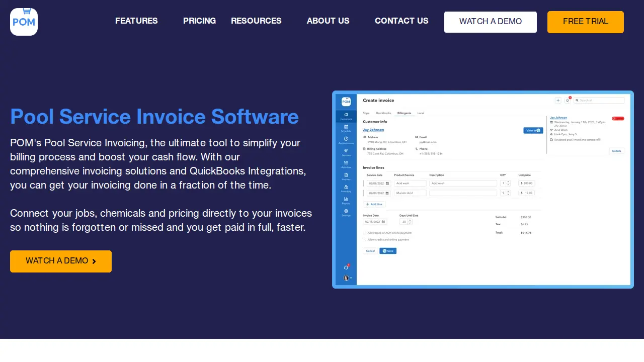Click the blue View in button
Screen dimensions: 644x362
tap(533, 130)
